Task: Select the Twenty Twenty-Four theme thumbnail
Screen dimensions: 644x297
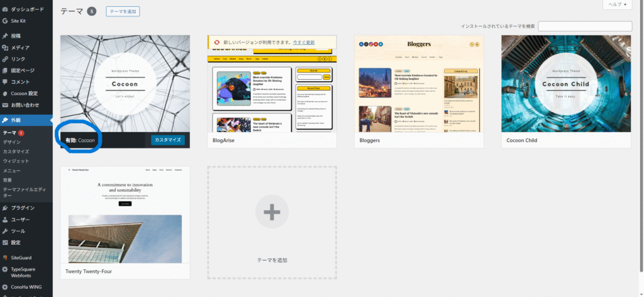Action: tap(125, 215)
